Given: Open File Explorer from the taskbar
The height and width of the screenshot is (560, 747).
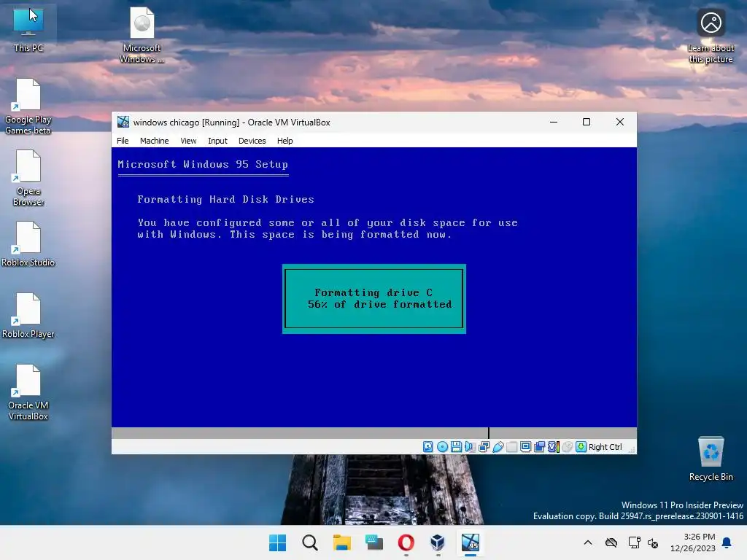Looking at the screenshot, I should pyautogui.click(x=341, y=542).
